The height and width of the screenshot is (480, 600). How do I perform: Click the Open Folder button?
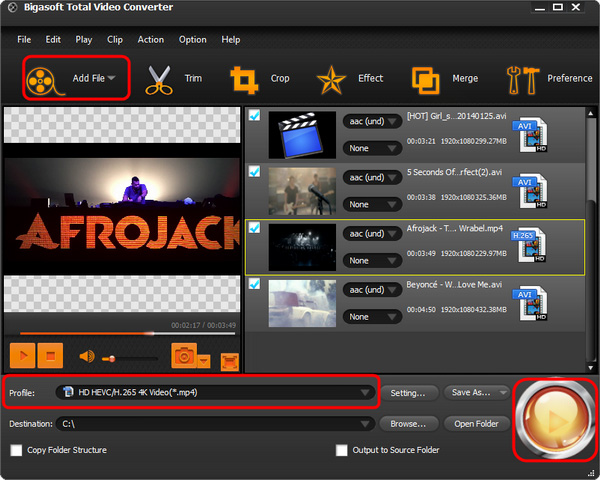(476, 424)
